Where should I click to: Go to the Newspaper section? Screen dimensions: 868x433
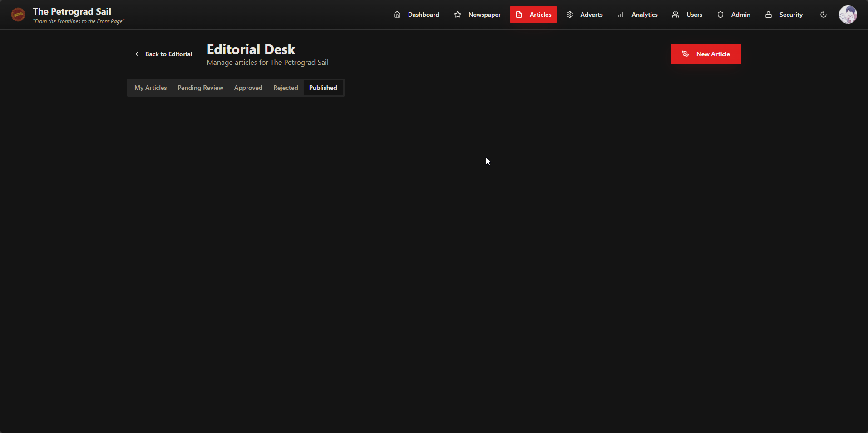pos(477,15)
